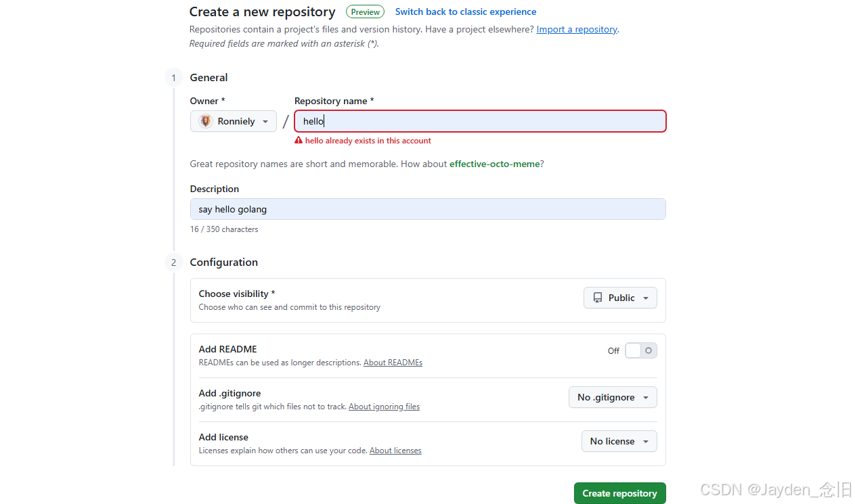Image resolution: width=855 pixels, height=504 pixels.
Task: Click the step 2 Configuration number marker
Action: click(173, 262)
